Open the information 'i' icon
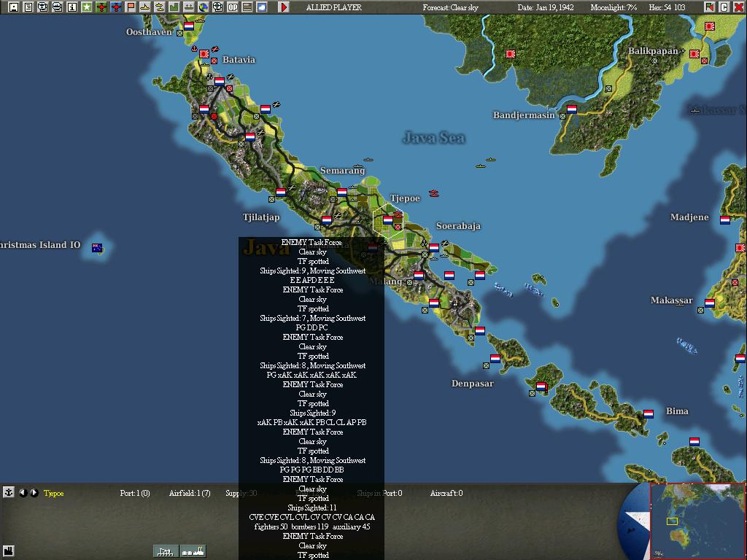Viewport: 747px width, 560px height. (72, 7)
